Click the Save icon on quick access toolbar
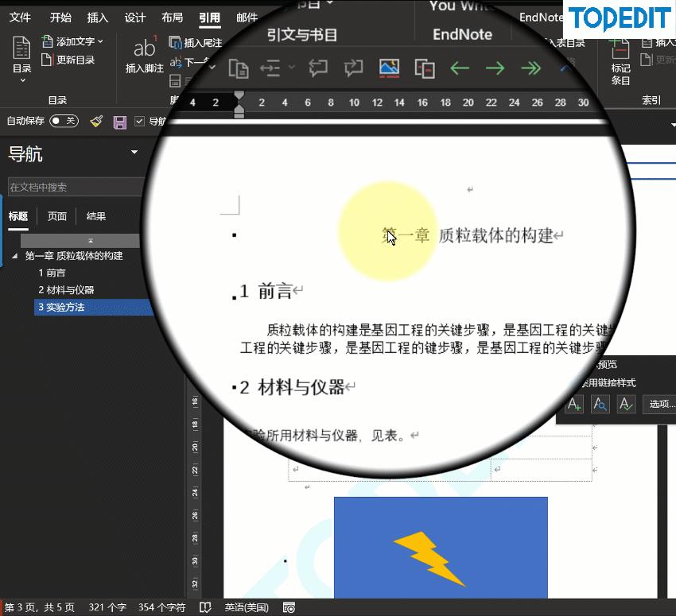The width and height of the screenshot is (676, 616). point(119,122)
